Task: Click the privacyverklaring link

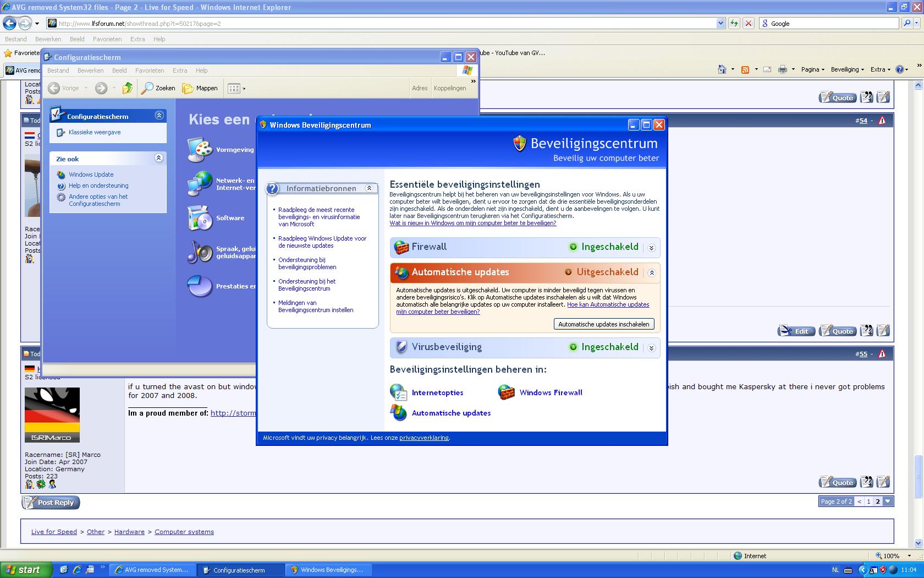Action: point(424,438)
